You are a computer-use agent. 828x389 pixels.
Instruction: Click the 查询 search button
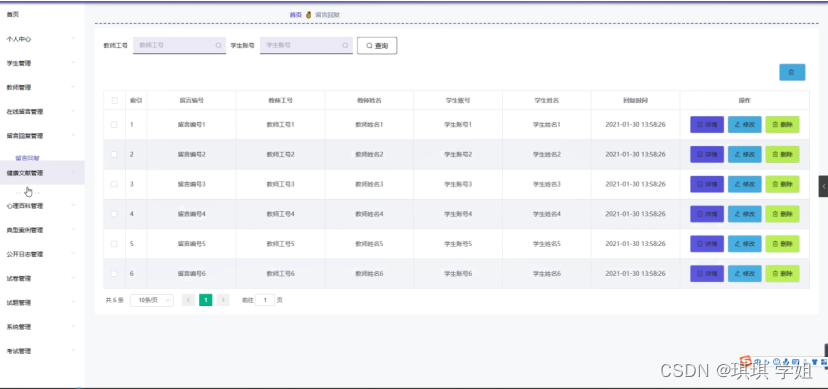click(377, 46)
